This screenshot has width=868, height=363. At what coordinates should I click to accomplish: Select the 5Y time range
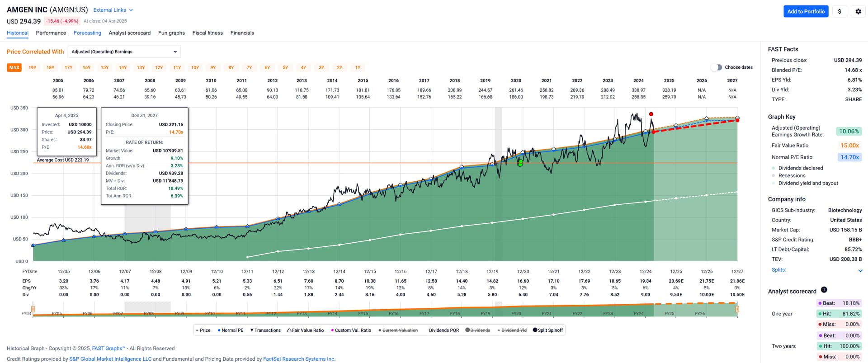coord(285,67)
